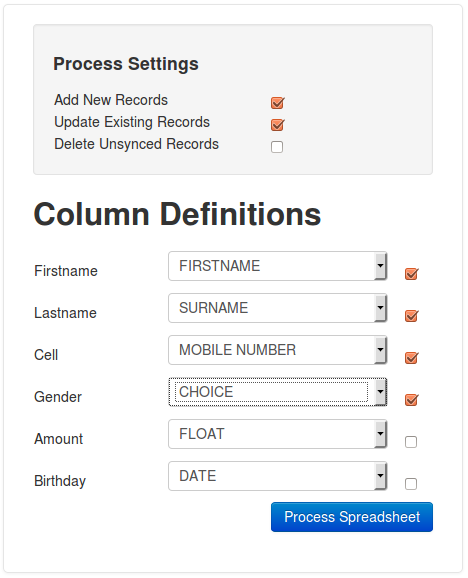Click the Delete Unsynced Records label

point(136,144)
